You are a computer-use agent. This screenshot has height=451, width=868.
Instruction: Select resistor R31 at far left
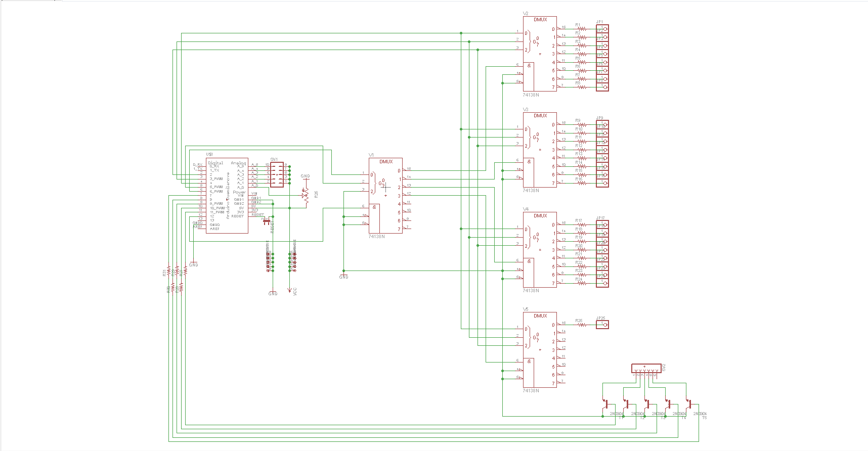pos(168,270)
